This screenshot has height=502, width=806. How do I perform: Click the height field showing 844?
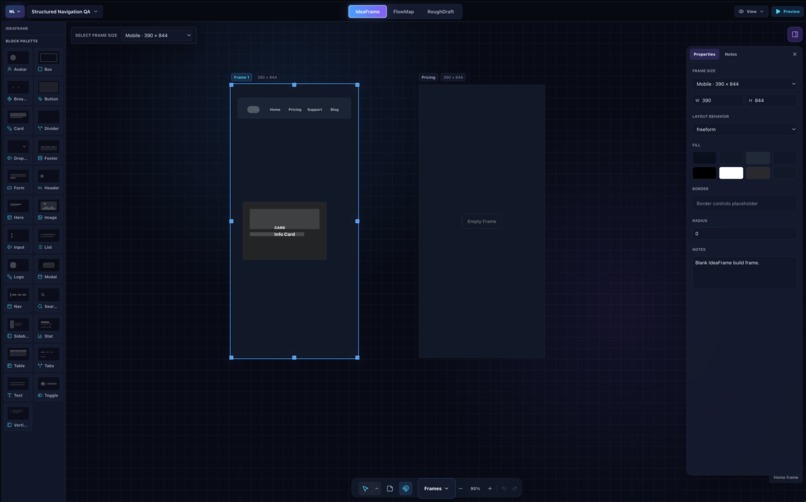(x=771, y=101)
